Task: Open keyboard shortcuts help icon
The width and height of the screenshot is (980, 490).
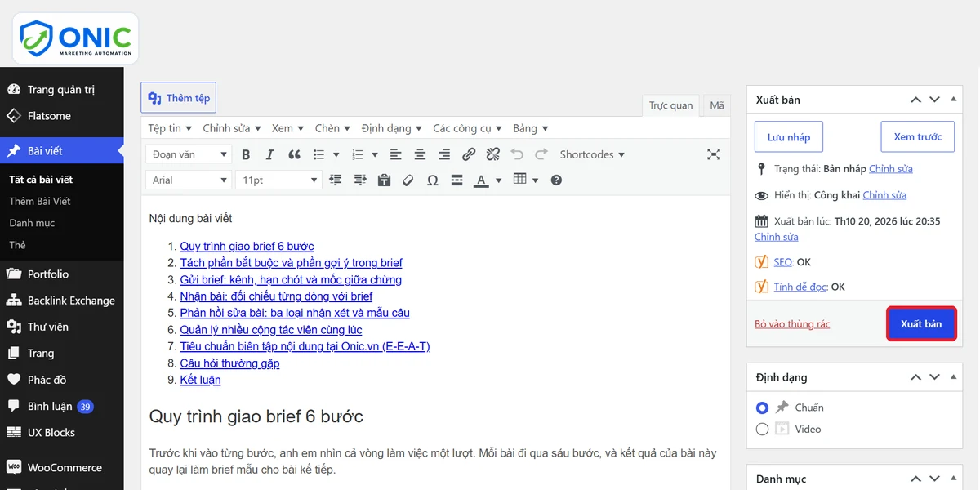Action: tap(556, 180)
